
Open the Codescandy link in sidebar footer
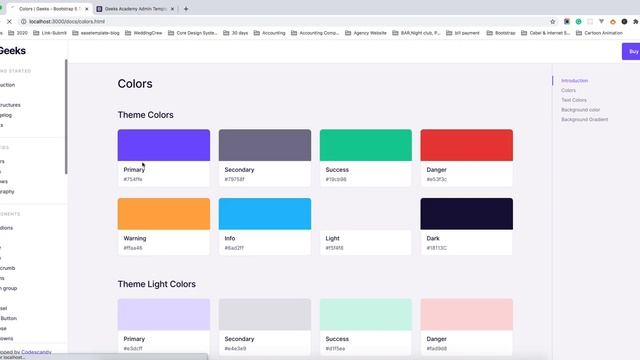click(x=36, y=352)
